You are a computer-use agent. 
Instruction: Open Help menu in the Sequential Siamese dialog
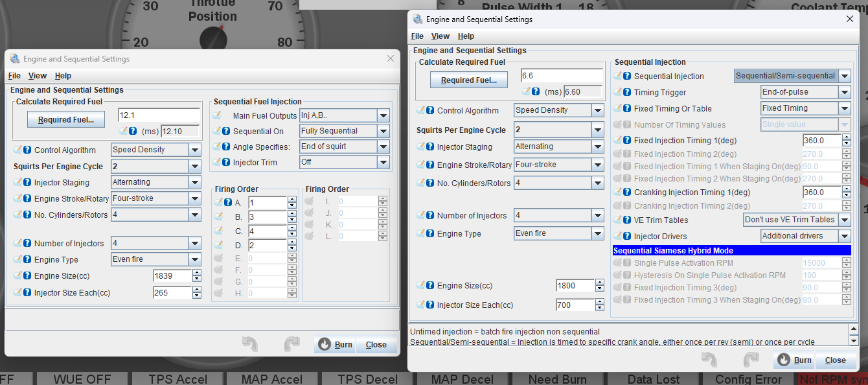click(x=466, y=36)
